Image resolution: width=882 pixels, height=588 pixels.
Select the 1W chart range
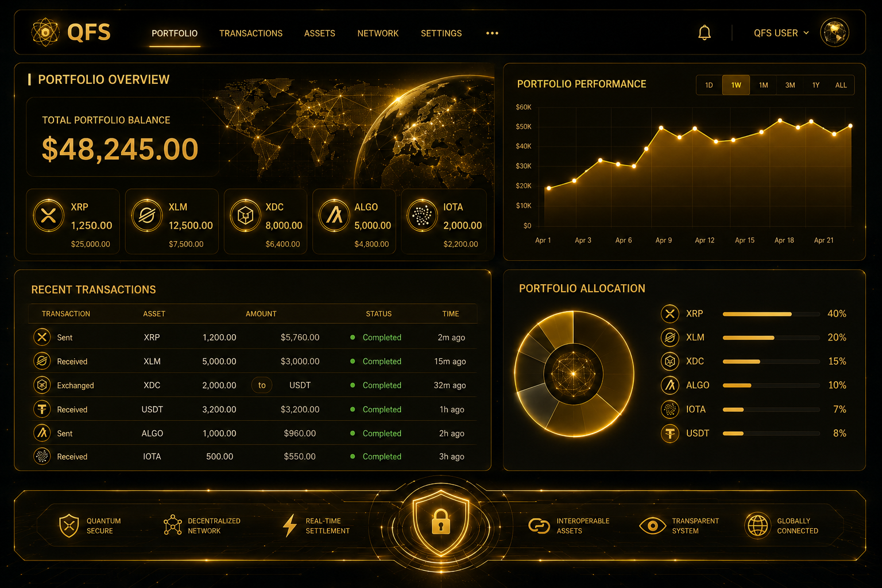[x=736, y=85]
